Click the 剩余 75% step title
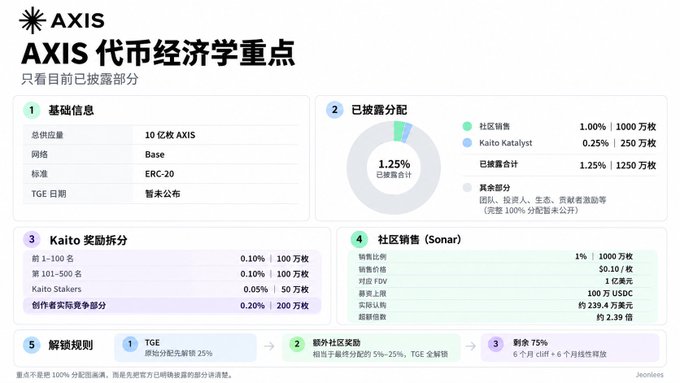The width and height of the screenshot is (680, 383). [x=530, y=343]
